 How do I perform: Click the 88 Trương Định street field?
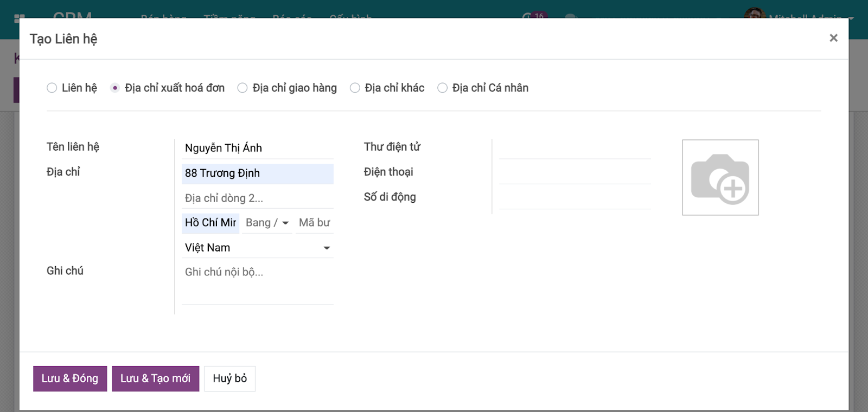click(x=258, y=173)
